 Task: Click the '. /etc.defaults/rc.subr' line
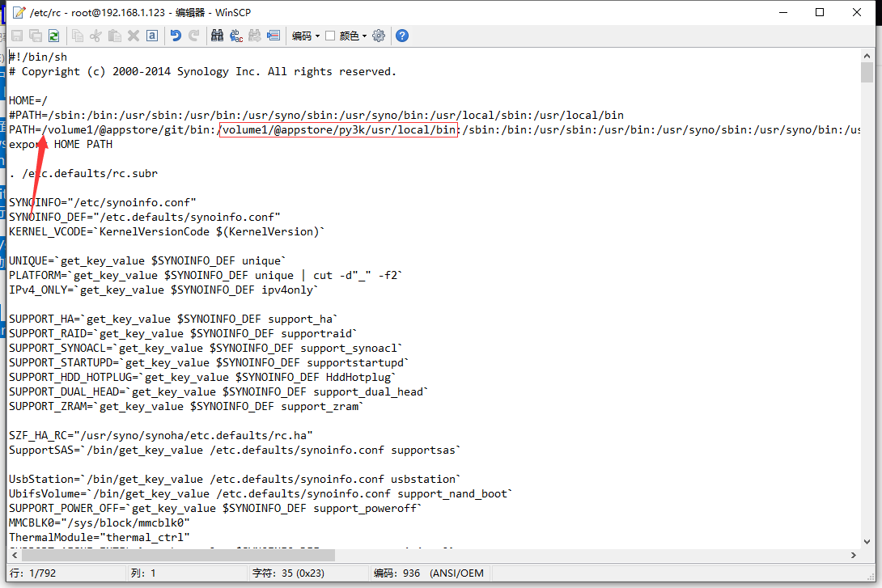[x=83, y=173]
